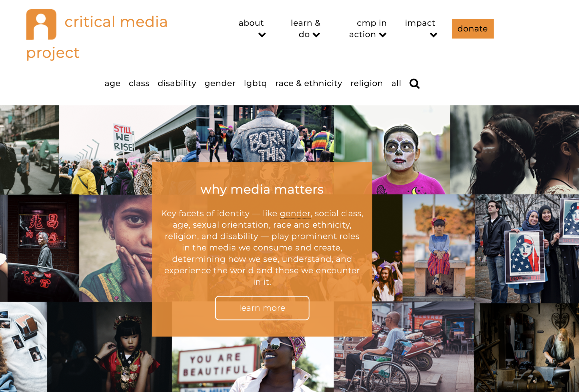Open the cmp in action dropdown chevron
Screen dimensions: 579x392
[x=383, y=35]
